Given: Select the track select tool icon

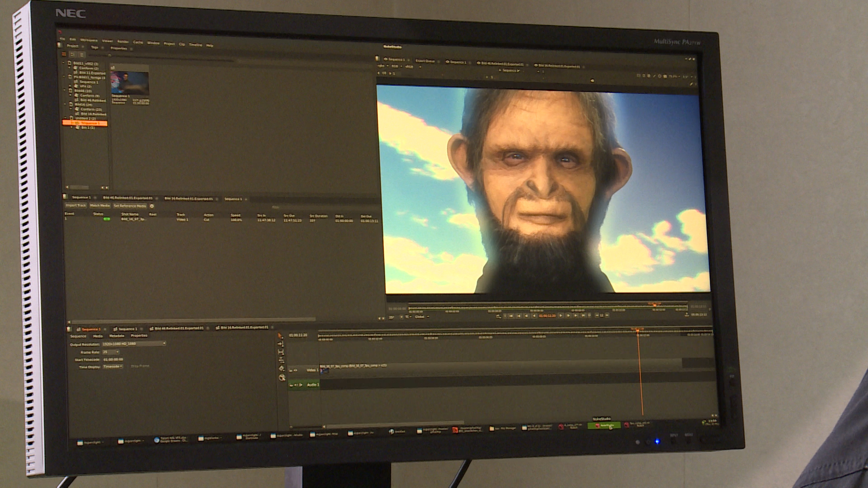Looking at the screenshot, I should (x=281, y=344).
